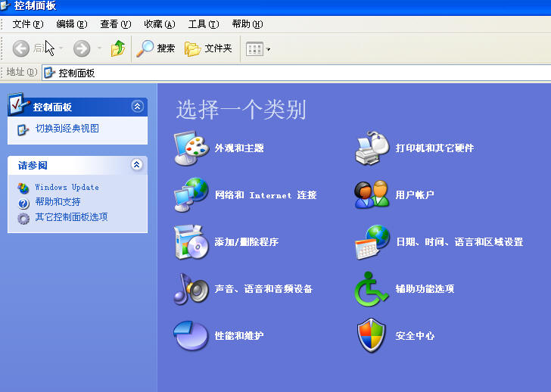Screen dimensions: 551x392
Task: Open the 编辑(E) menu
Action: coord(72,24)
